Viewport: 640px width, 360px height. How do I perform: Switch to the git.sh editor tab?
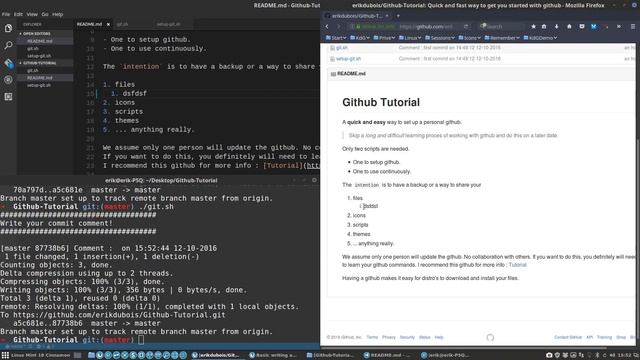[x=122, y=24]
